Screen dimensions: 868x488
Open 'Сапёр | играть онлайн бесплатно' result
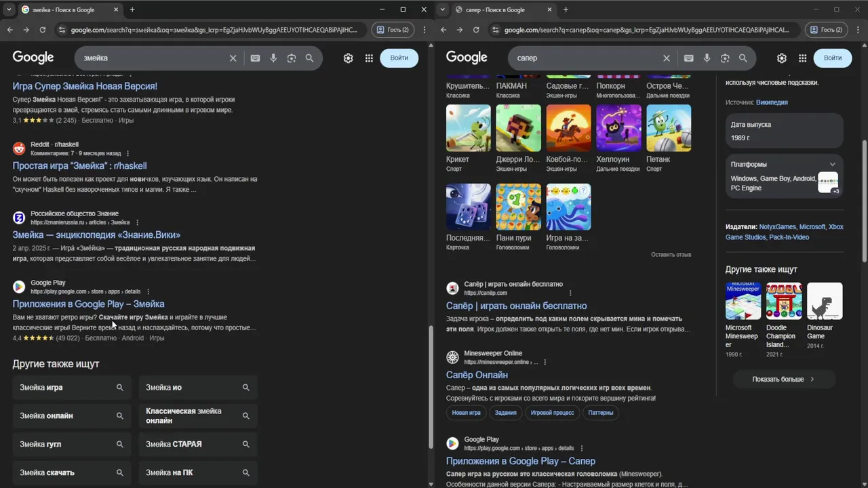pyautogui.click(x=516, y=306)
